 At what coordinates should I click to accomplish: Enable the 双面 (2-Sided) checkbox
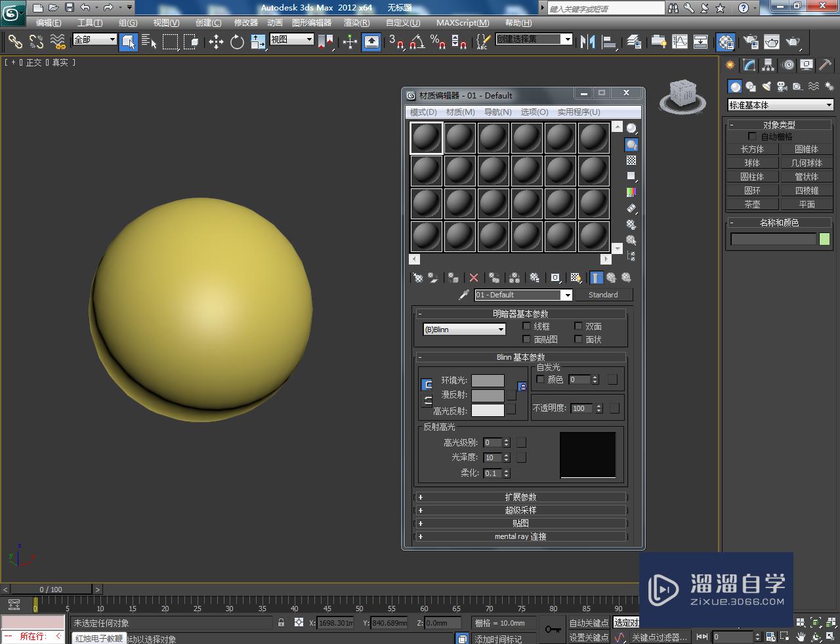coord(578,326)
